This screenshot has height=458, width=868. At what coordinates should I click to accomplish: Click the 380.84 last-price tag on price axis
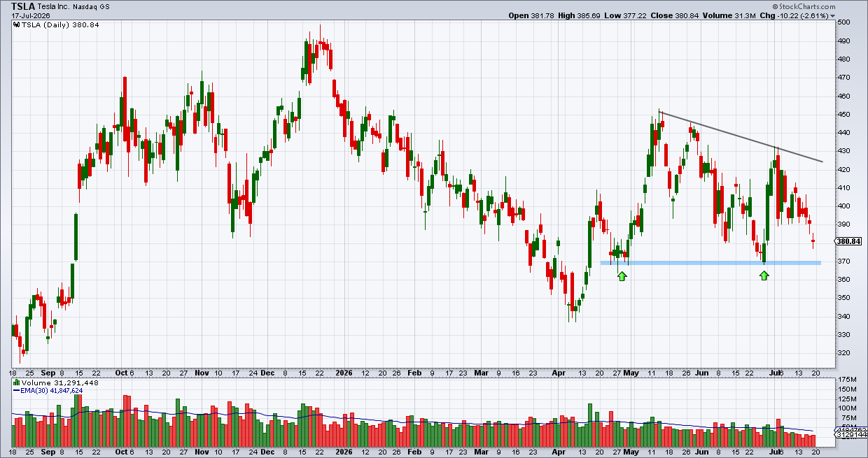click(x=848, y=242)
